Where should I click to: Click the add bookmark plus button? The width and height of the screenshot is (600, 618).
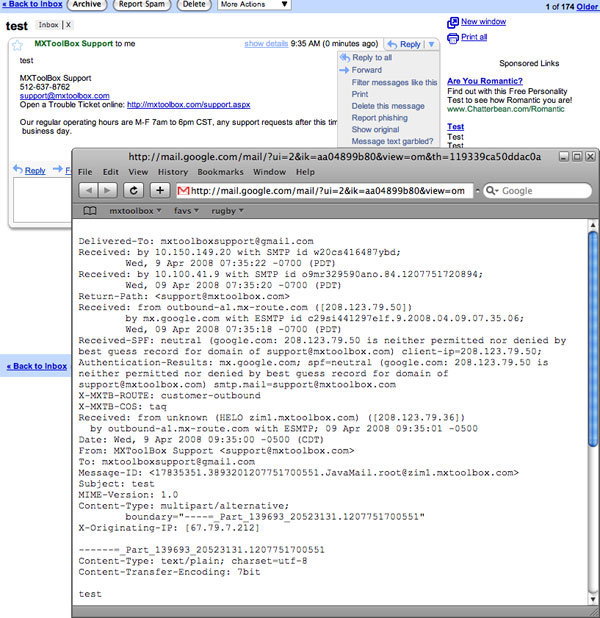pyautogui.click(x=160, y=190)
